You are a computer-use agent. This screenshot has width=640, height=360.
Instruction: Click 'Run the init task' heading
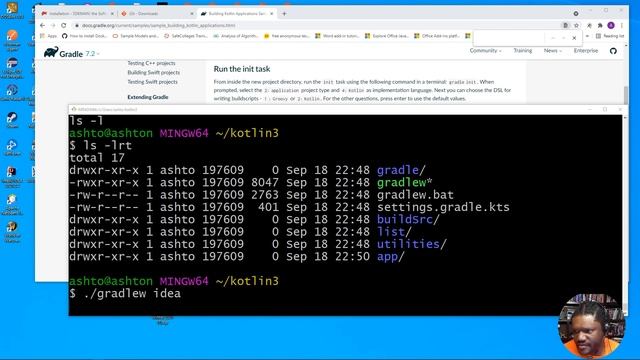242,69
